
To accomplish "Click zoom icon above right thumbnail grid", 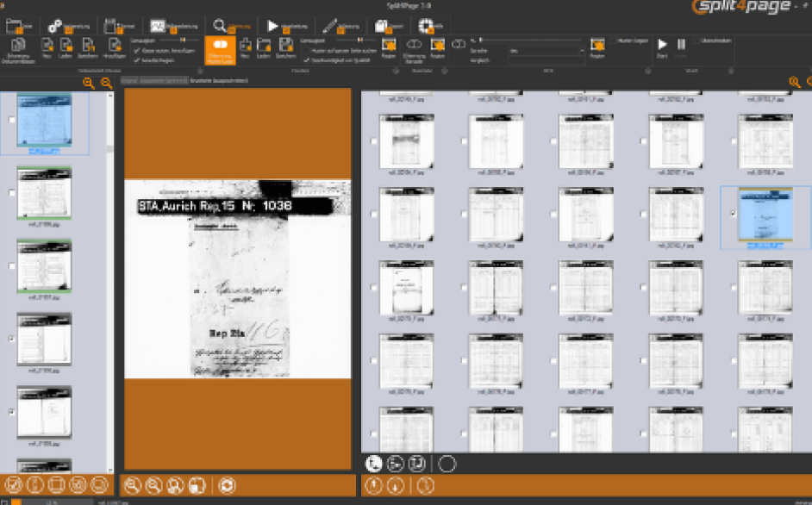I will 794,82.
